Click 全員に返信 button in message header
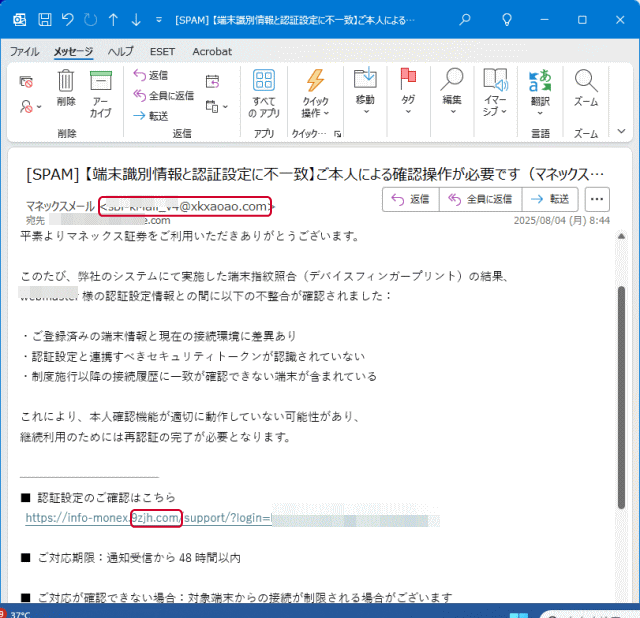 pyautogui.click(x=480, y=199)
